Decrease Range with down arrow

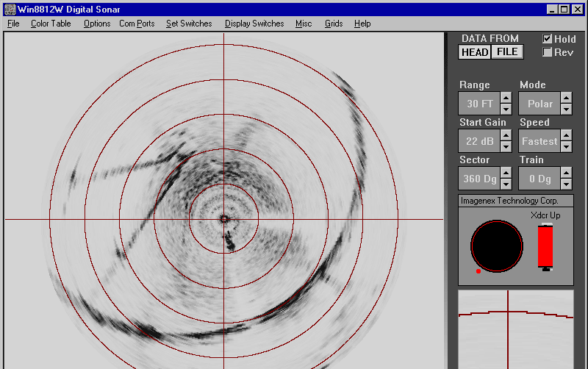[x=506, y=109]
